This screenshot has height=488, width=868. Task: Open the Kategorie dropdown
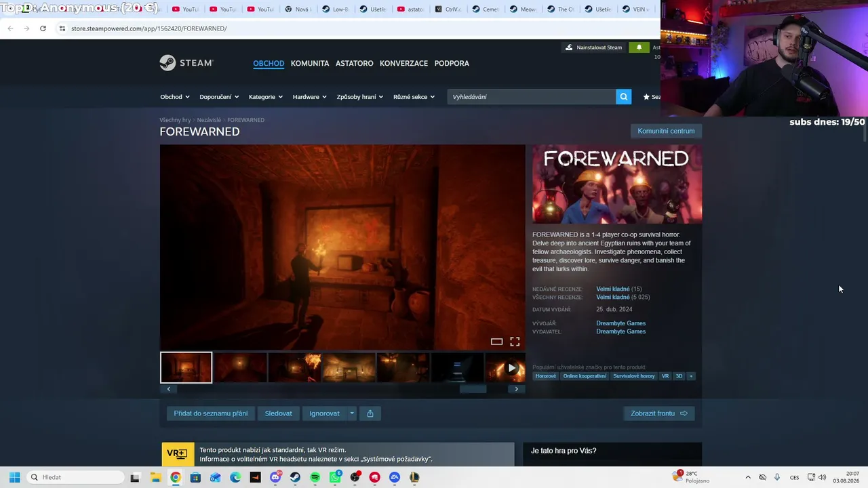click(266, 97)
